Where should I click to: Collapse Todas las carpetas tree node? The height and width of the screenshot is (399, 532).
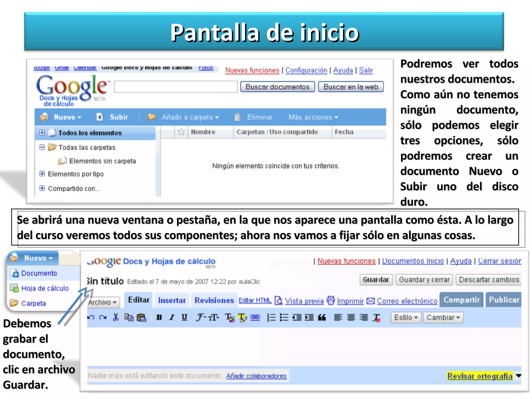(42, 147)
